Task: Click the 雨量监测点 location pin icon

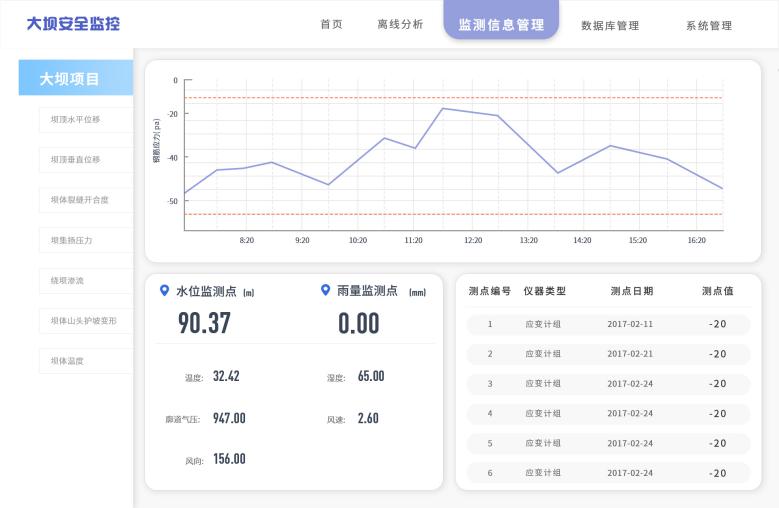Action: tap(325, 291)
